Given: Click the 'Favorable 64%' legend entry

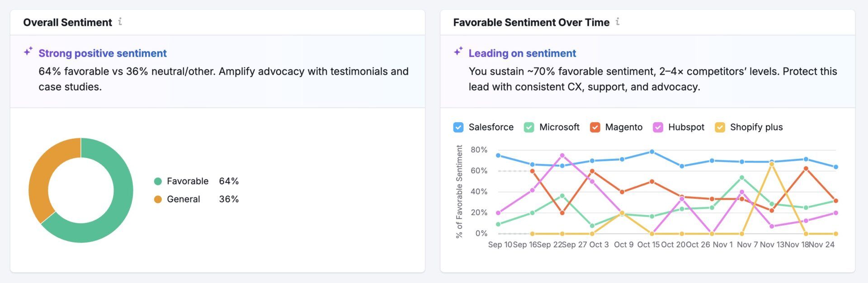Looking at the screenshot, I should (x=196, y=181).
